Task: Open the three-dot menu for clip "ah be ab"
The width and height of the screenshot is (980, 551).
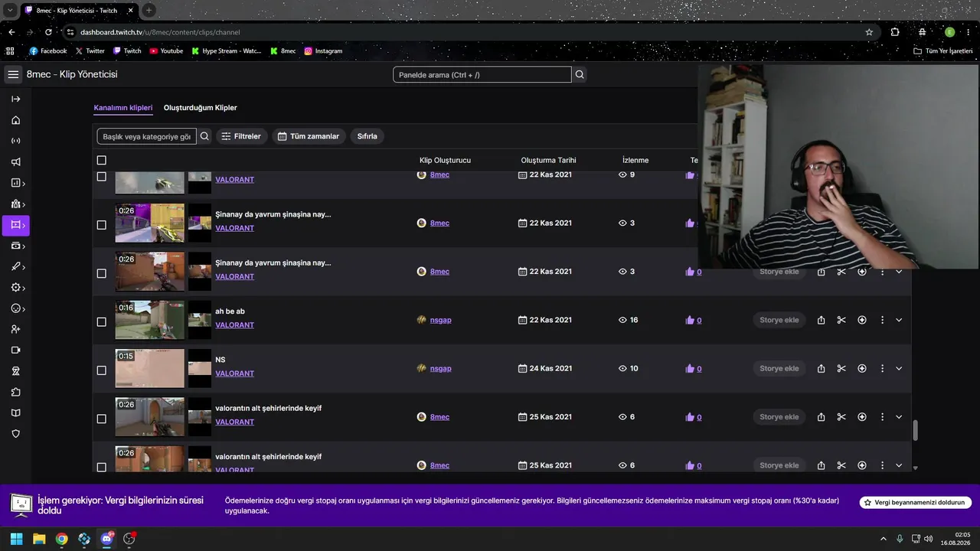Action: click(x=882, y=320)
